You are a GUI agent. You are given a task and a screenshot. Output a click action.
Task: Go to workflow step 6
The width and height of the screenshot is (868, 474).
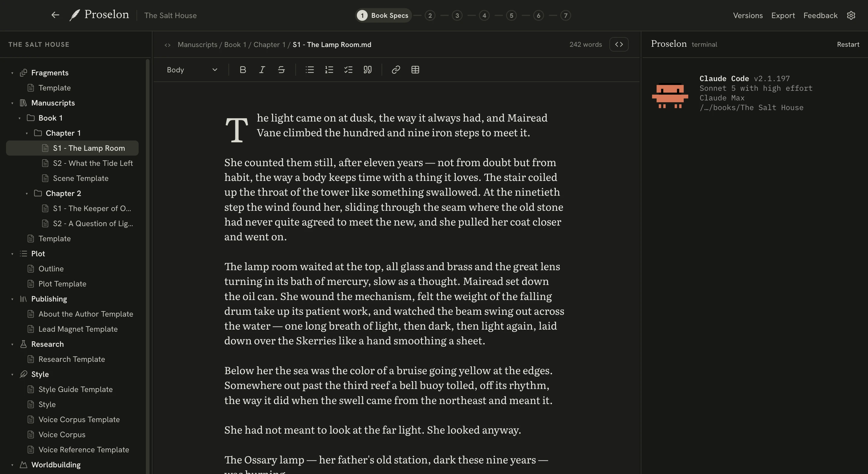(x=539, y=15)
